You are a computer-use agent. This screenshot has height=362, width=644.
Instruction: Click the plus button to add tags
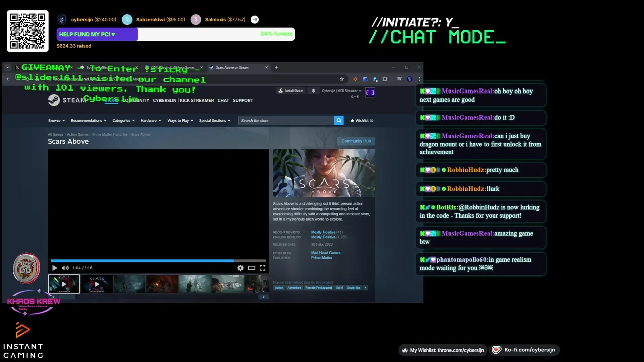click(x=365, y=288)
